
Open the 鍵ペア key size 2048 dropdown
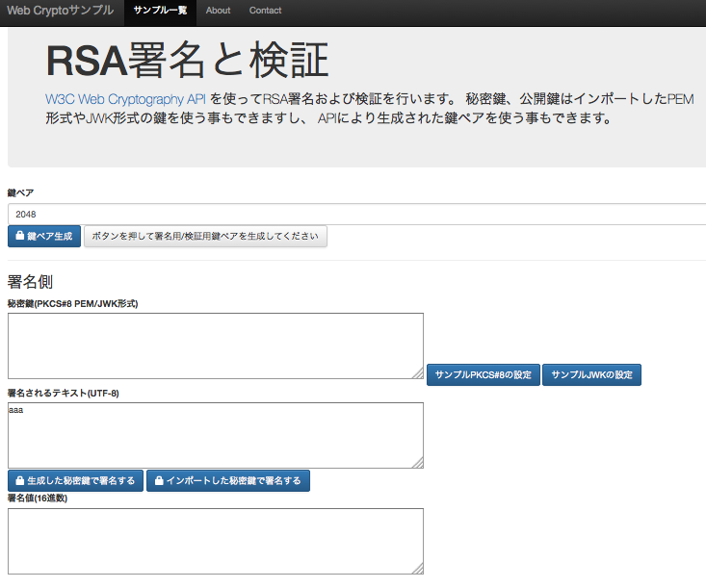(356, 215)
